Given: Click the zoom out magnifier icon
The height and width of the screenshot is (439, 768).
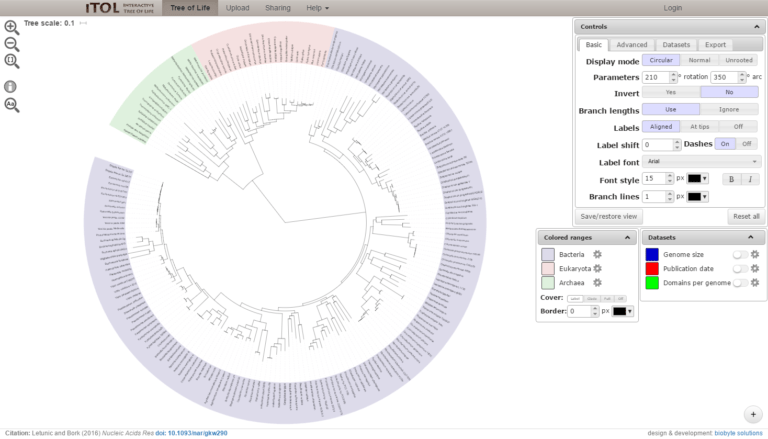Looking at the screenshot, I should tap(11, 45).
